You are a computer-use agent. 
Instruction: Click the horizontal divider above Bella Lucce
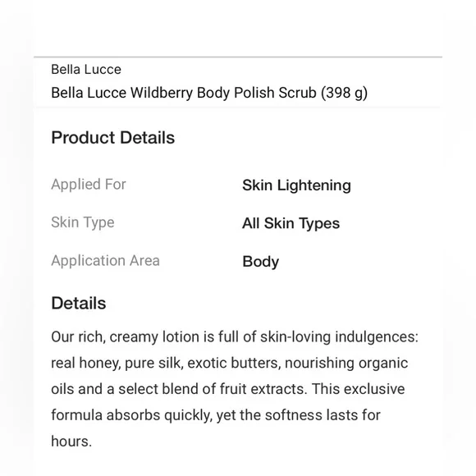click(238, 57)
